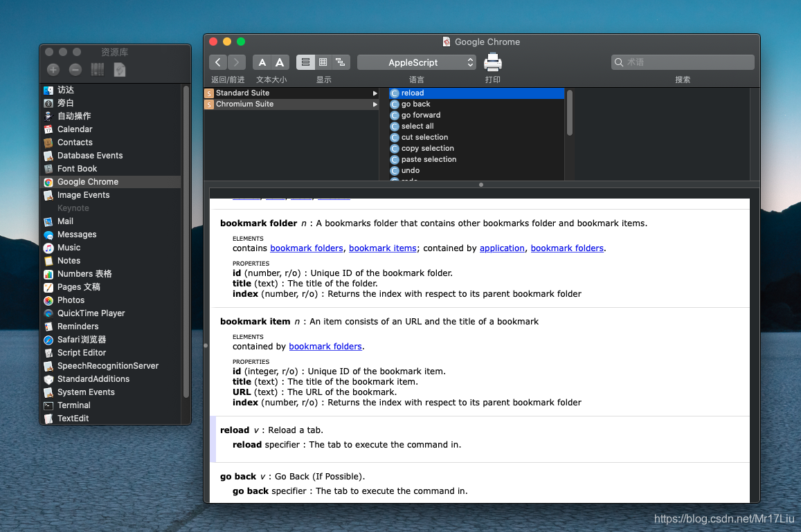Select the go back command
The height and width of the screenshot is (532, 801).
click(x=417, y=104)
